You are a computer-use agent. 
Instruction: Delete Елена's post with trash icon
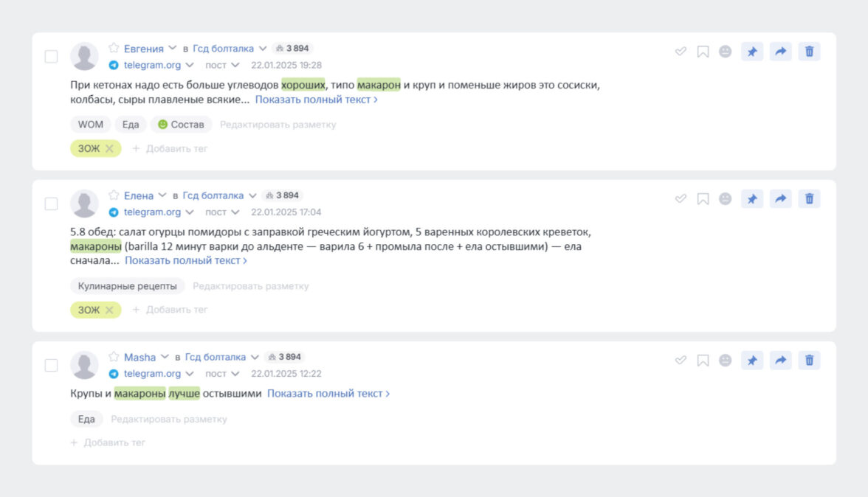click(x=809, y=198)
